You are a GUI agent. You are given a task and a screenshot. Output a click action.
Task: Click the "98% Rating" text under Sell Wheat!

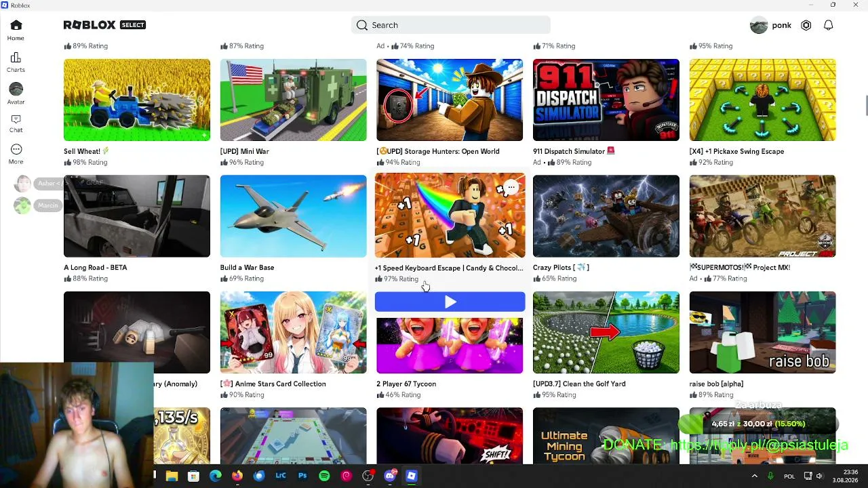90,163
